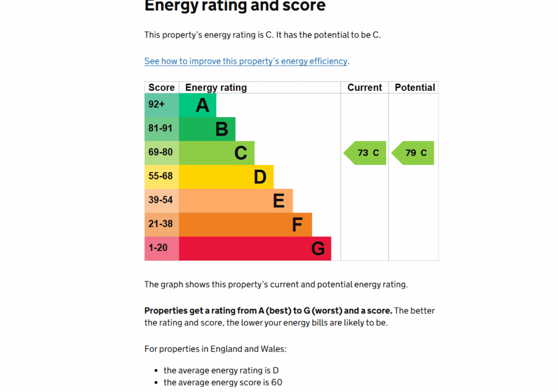
Task: Select the B rating bar
Action: pyautogui.click(x=207, y=129)
